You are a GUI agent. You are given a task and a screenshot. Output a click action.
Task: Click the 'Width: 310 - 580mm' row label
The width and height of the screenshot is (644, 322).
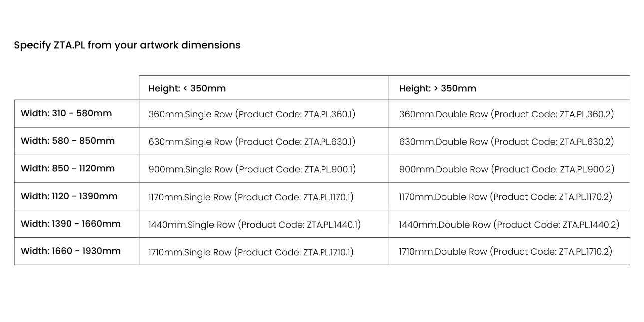click(x=66, y=113)
